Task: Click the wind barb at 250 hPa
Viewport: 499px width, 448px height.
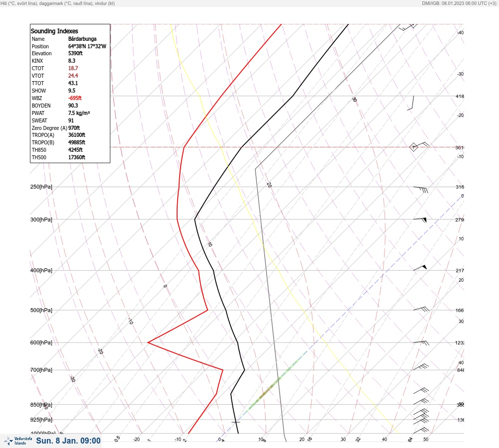Action: 421,190
